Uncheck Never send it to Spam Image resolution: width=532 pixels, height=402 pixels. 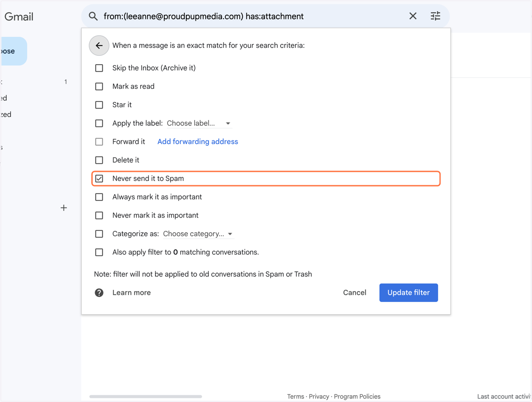(x=99, y=179)
